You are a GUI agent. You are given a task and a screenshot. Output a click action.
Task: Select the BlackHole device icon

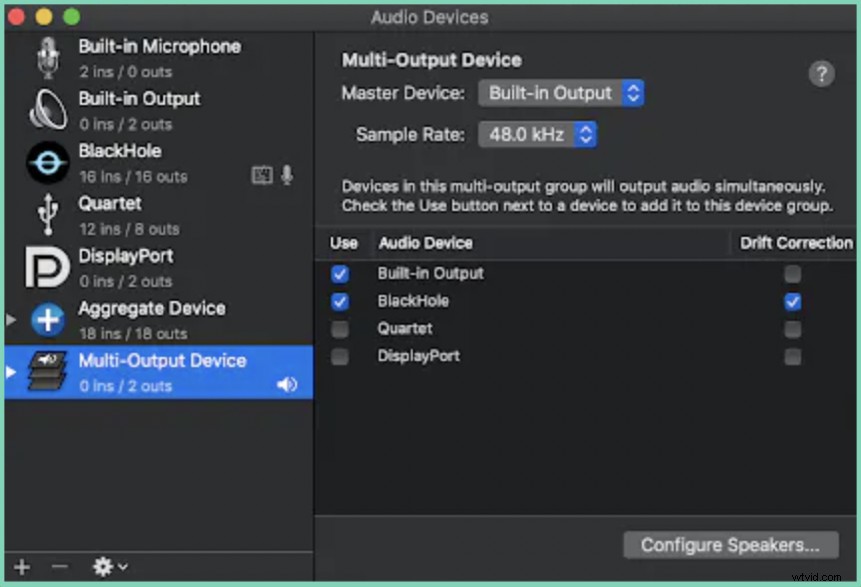47,161
